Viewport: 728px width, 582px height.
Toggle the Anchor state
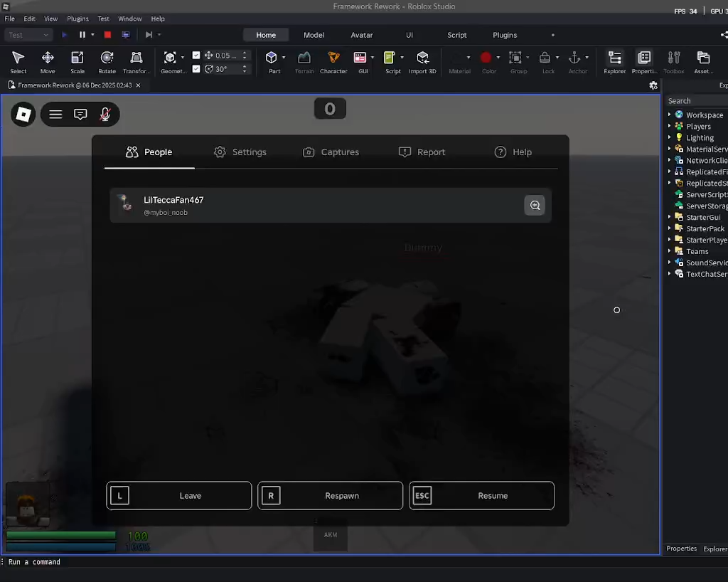[578, 63]
